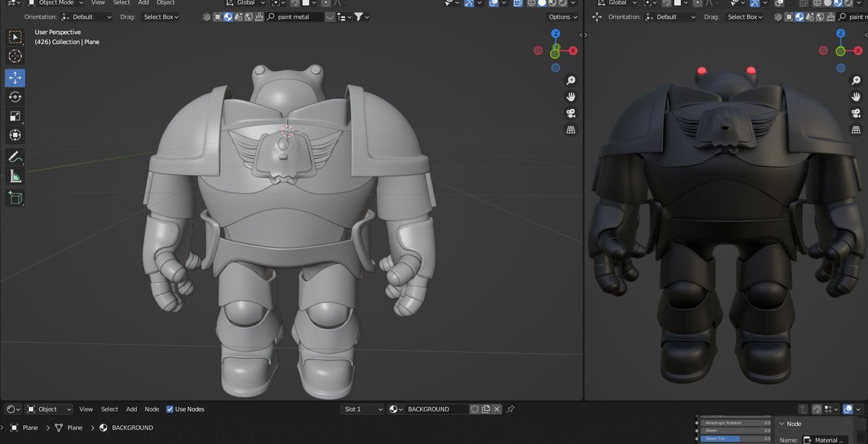Click blue Z axis on right viewport gizmo
The width and height of the screenshot is (868, 444).
[840, 33]
